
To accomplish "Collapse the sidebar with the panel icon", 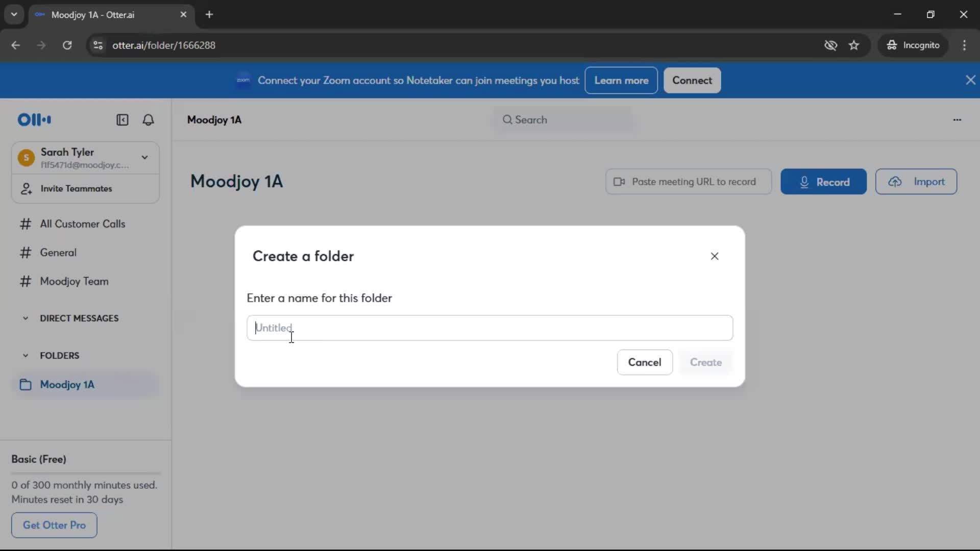I will click(122, 120).
